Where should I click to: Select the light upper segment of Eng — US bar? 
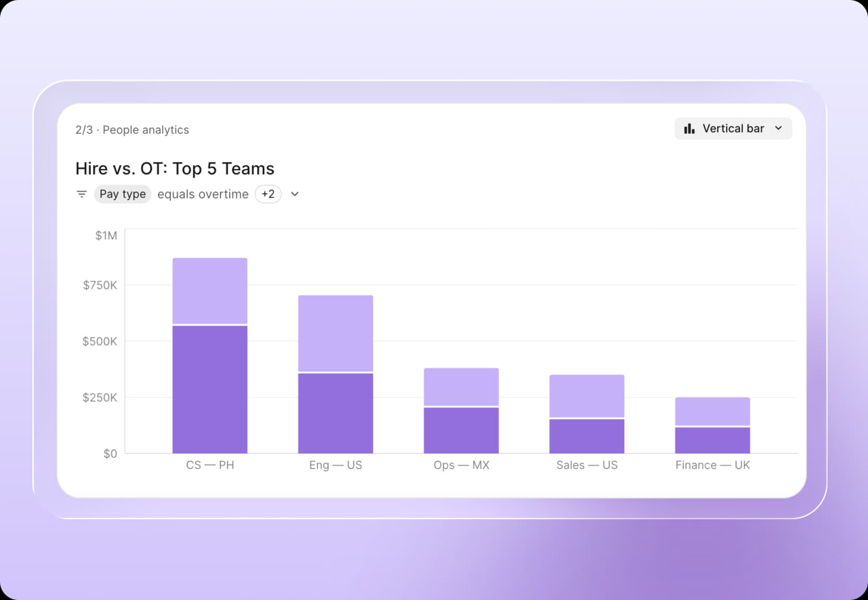coord(336,333)
